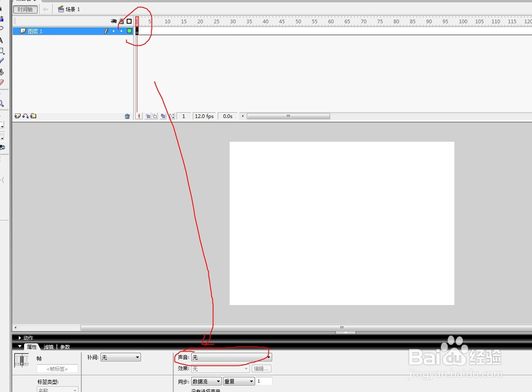The width and height of the screenshot is (532, 392).
Task: Click the 场景 1 scene label
Action: [73, 9]
